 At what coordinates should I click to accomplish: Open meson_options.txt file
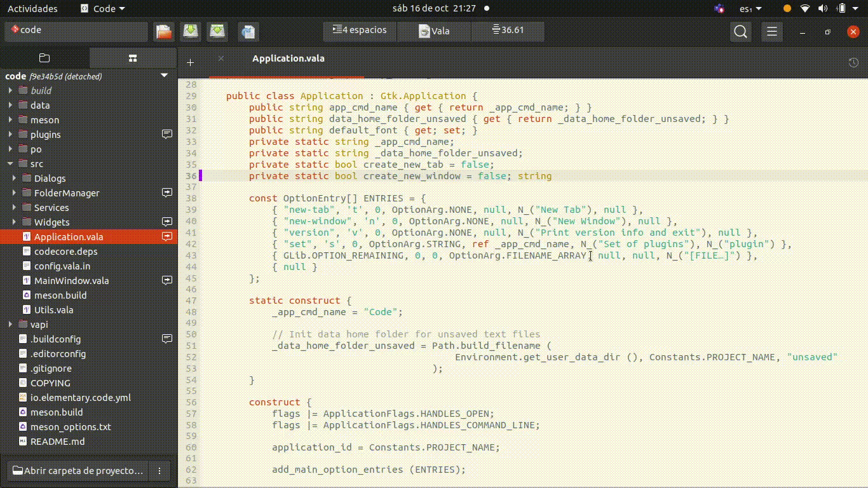point(88,426)
